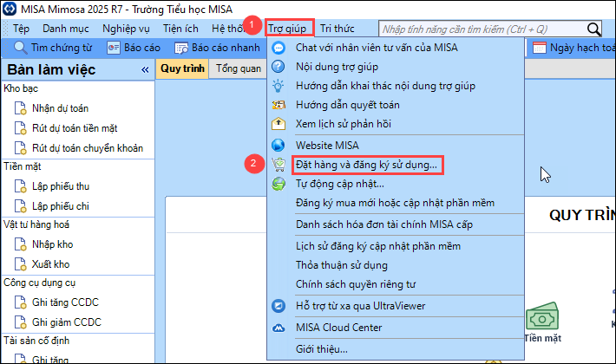
Task: Open the Trợ giúp menu
Action: pos(289,29)
